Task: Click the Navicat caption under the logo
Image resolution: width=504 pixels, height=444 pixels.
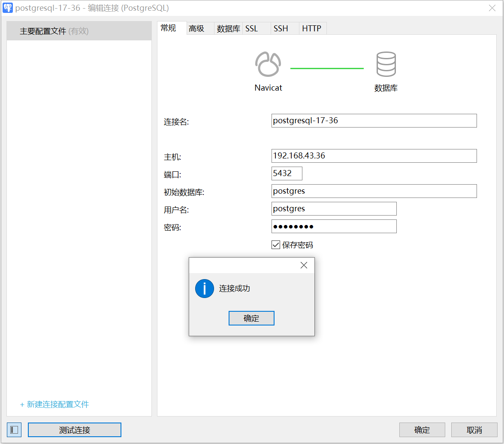Action: 269,88
